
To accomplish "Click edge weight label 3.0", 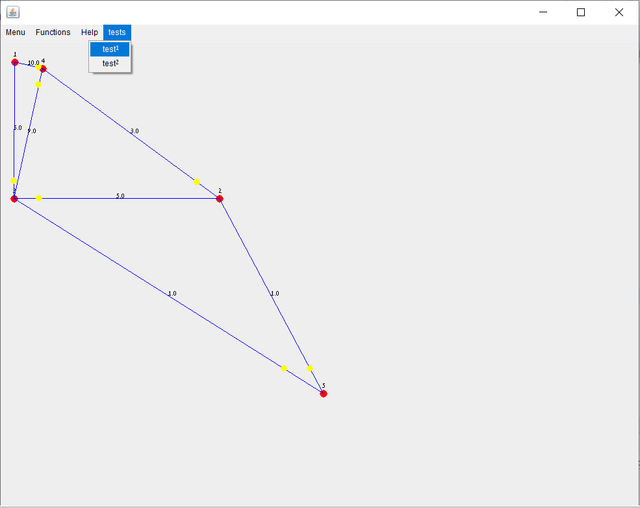I will coord(135,131).
